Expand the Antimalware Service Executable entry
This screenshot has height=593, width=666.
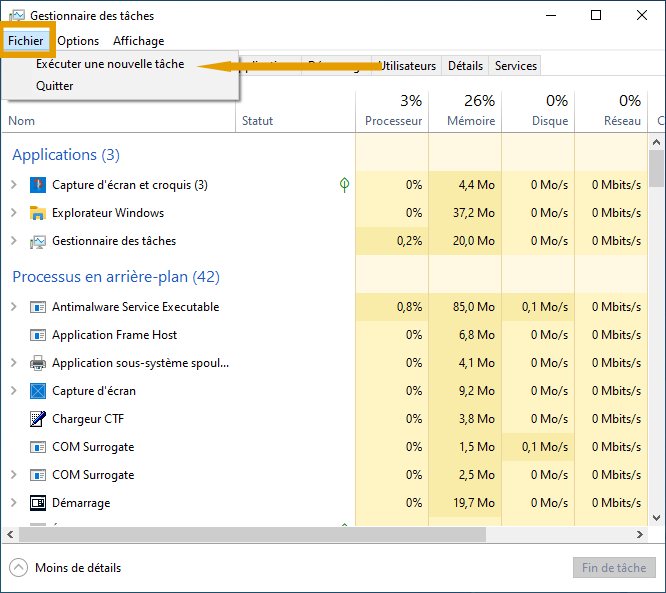pos(14,307)
